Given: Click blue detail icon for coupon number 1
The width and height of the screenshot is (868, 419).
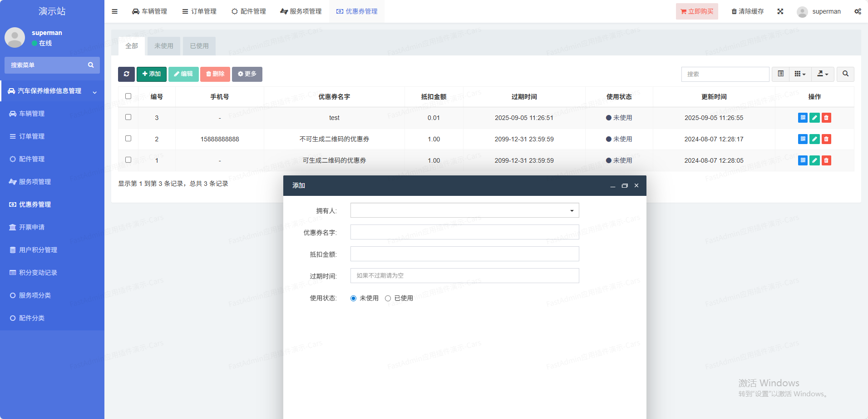Looking at the screenshot, I should [803, 160].
